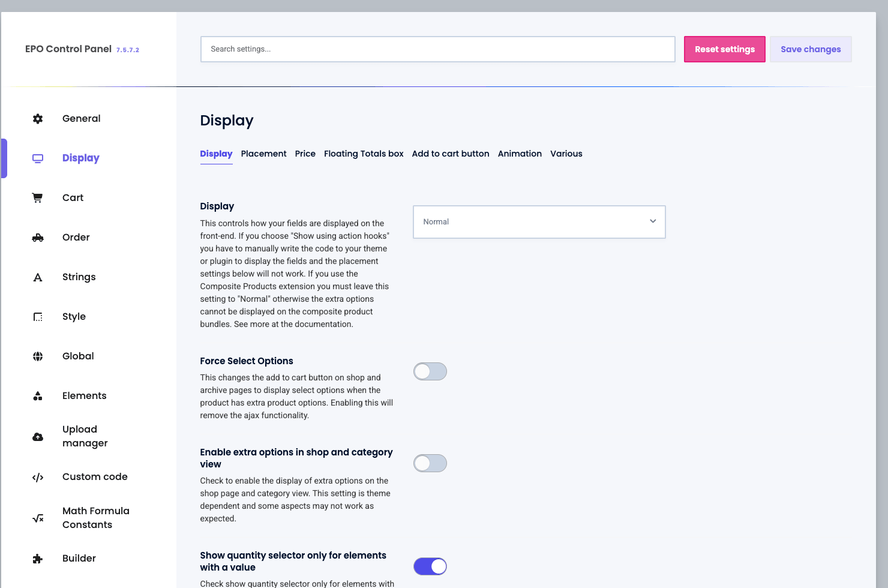
Task: Switch to the Placement tab
Action: [x=263, y=154]
